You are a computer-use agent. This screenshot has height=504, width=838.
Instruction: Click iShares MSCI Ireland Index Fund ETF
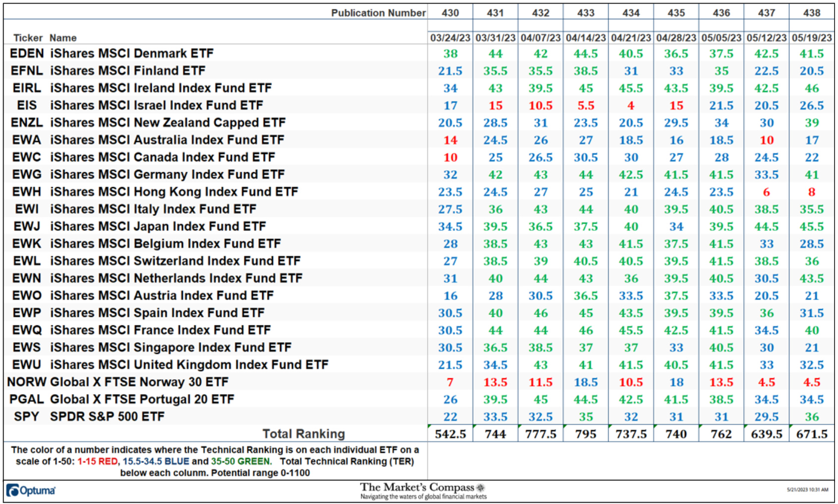[x=161, y=88]
